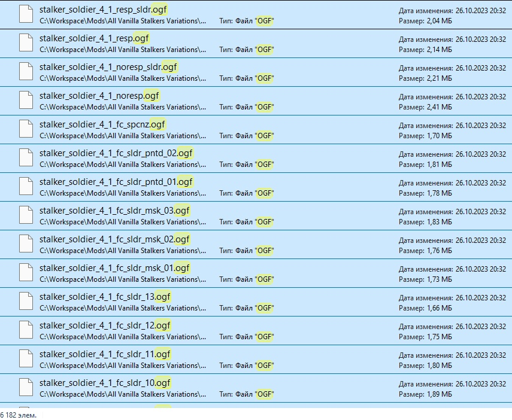Select file name stalker_soldier_4_1_fc_sldr_msk_03.ogf

tap(114, 211)
